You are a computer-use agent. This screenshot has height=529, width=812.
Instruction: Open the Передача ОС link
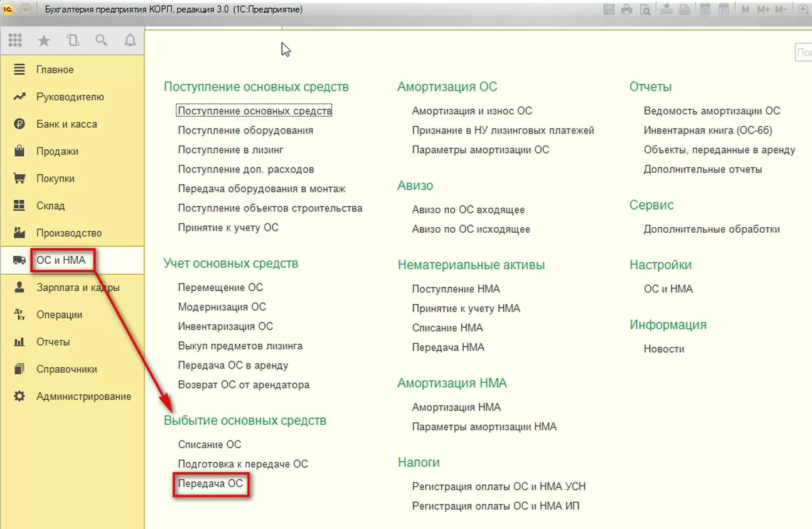[210, 484]
